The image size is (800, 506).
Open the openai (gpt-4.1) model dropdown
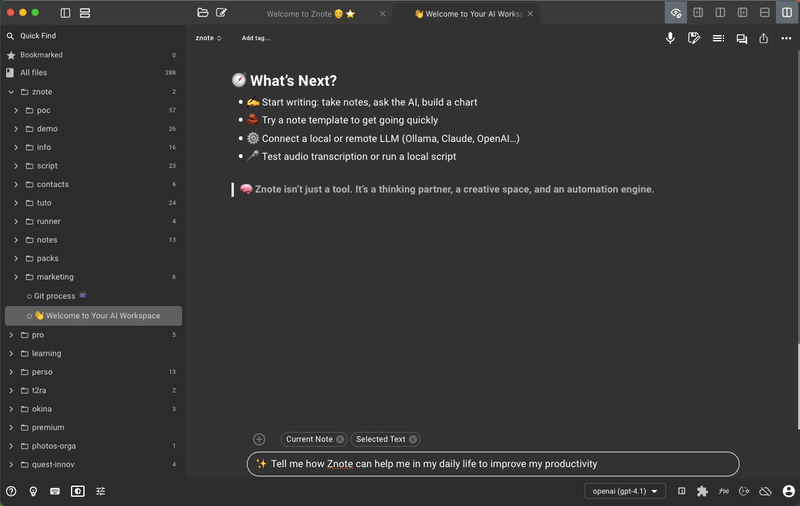[624, 491]
